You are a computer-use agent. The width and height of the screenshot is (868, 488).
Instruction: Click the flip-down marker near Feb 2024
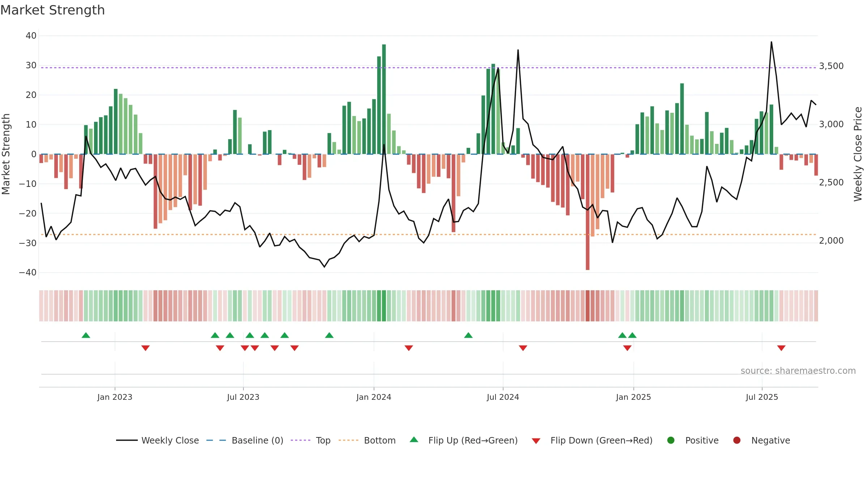point(409,348)
